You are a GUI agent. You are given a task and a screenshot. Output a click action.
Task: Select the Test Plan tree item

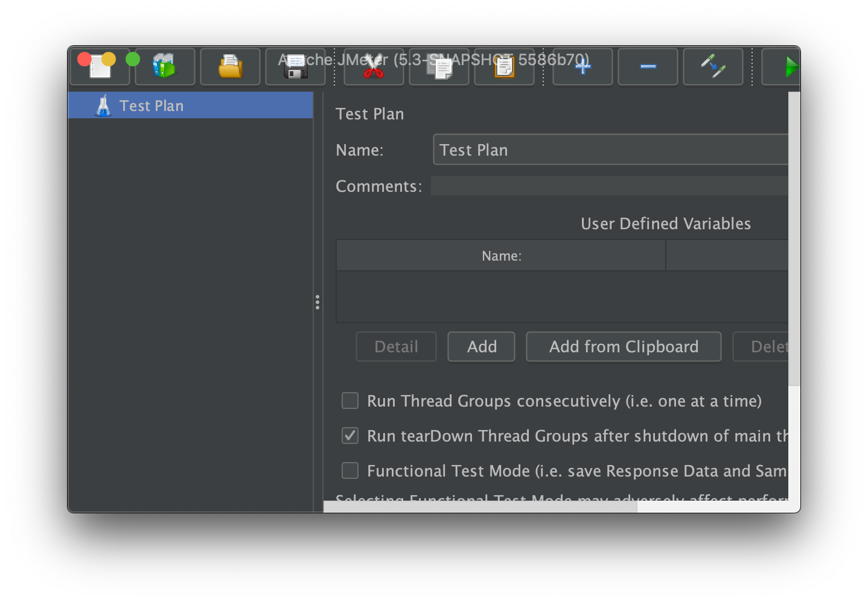[x=152, y=105]
